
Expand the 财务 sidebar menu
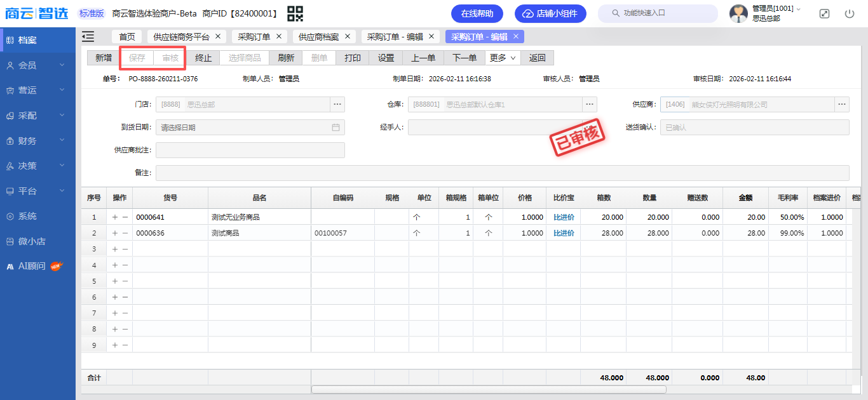pos(37,141)
